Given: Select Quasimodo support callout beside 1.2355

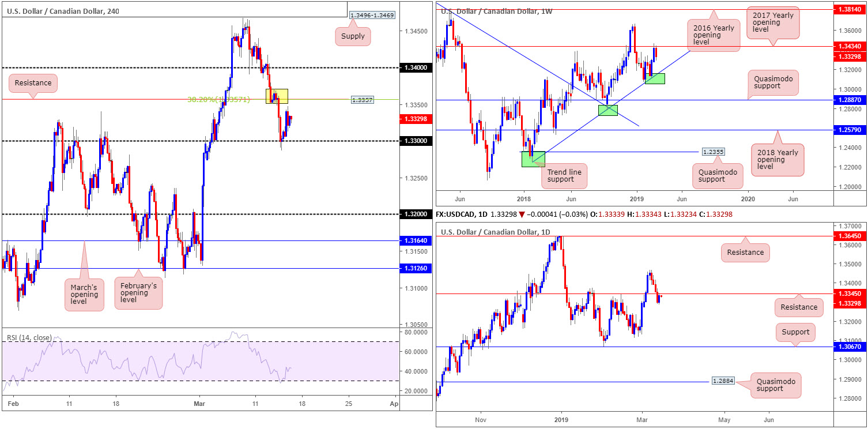Looking at the screenshot, I should (x=718, y=176).
